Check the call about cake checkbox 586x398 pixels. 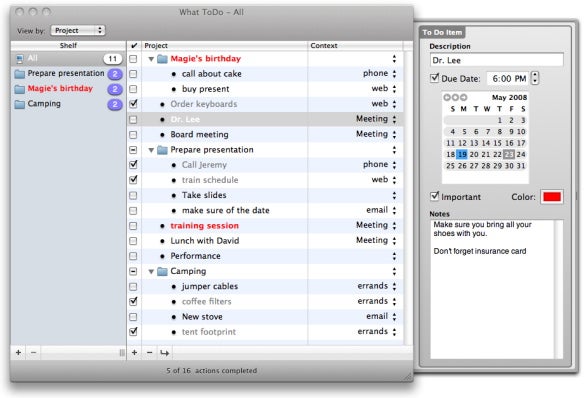[x=133, y=74]
